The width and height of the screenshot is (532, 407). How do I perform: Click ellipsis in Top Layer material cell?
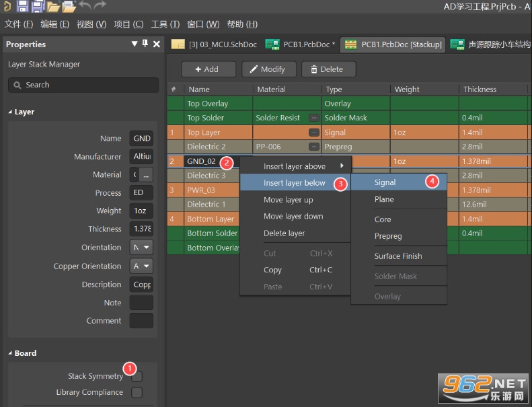pos(314,133)
